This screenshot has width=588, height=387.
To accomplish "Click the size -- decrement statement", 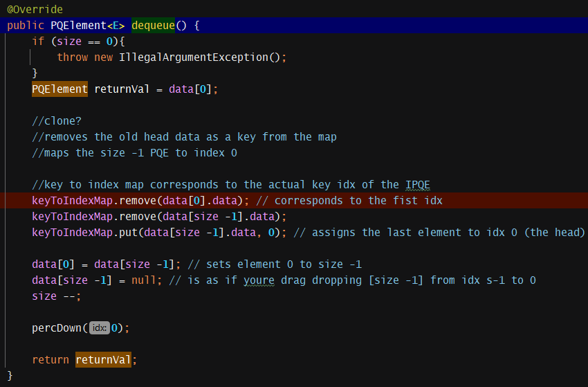I will coord(56,296).
